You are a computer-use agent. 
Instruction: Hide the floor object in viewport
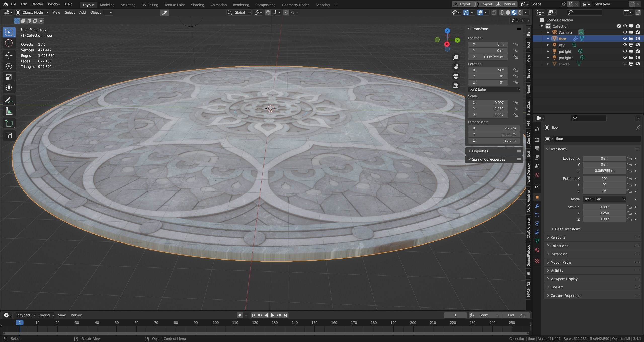coord(625,39)
